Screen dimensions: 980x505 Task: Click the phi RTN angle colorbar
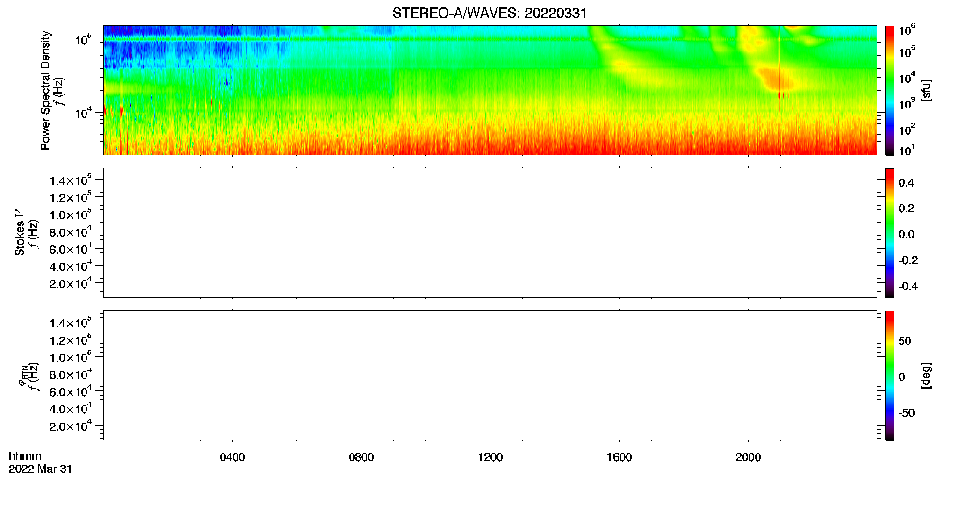(x=890, y=375)
